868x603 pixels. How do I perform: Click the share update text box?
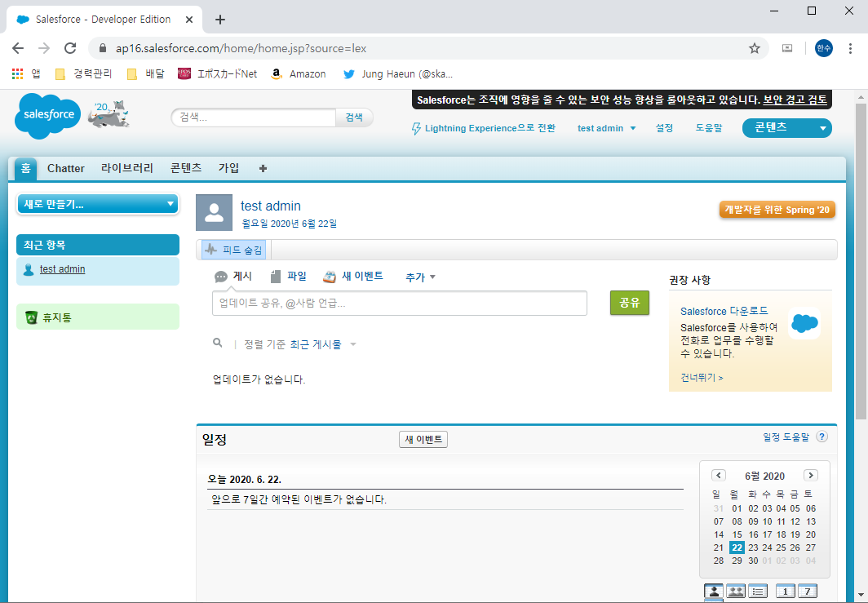[400, 304]
